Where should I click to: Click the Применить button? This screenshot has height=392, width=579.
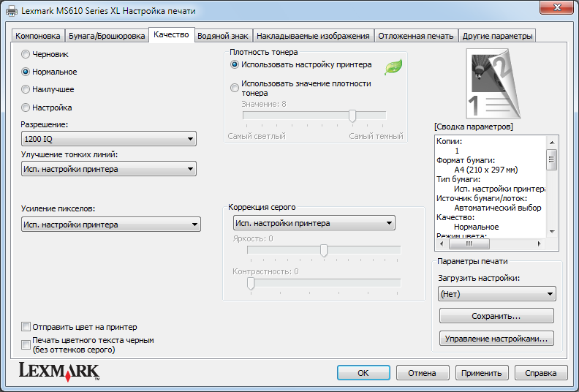(482, 373)
